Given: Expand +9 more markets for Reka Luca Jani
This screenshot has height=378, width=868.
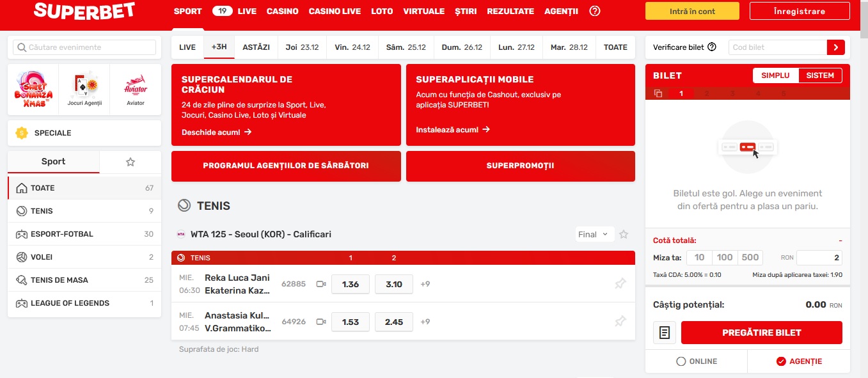Looking at the screenshot, I should point(425,284).
